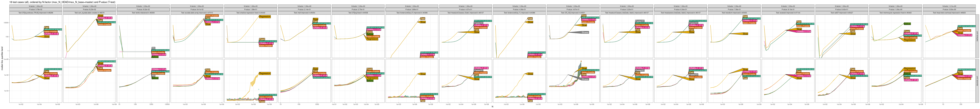Click strip label "P.value: 1.58e-01"
The image size is (980, 109).
coord(251,10)
